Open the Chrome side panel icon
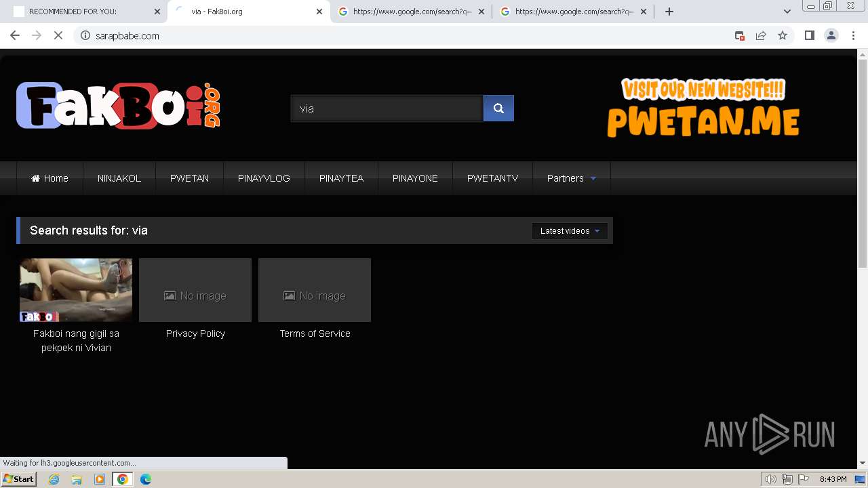This screenshot has width=868, height=488. (809, 36)
